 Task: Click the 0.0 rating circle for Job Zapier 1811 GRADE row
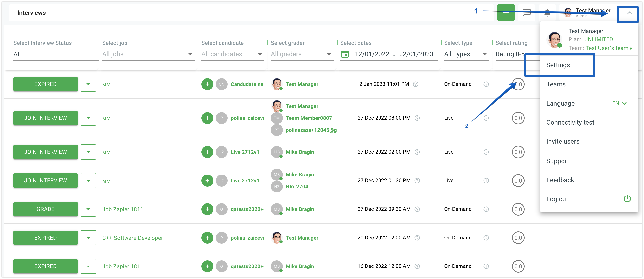(518, 209)
